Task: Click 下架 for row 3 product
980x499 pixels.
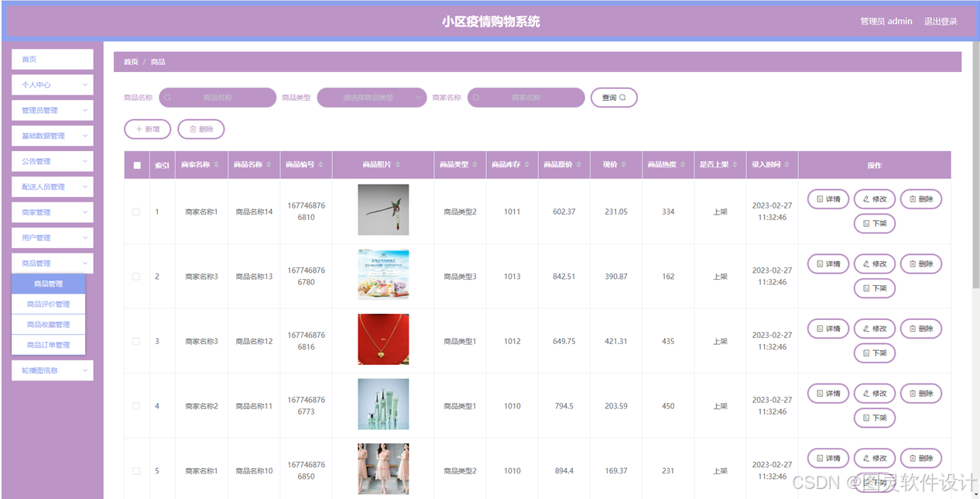Action: pyautogui.click(x=875, y=353)
